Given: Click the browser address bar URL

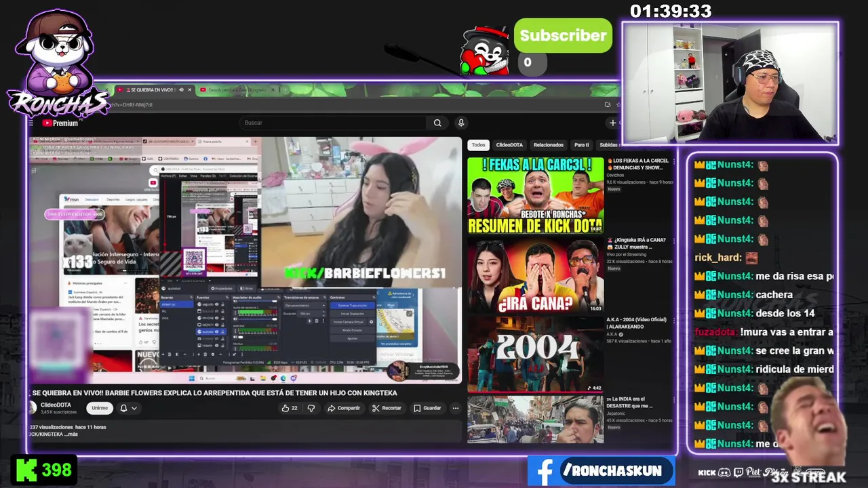Looking at the screenshot, I should pyautogui.click(x=132, y=105).
